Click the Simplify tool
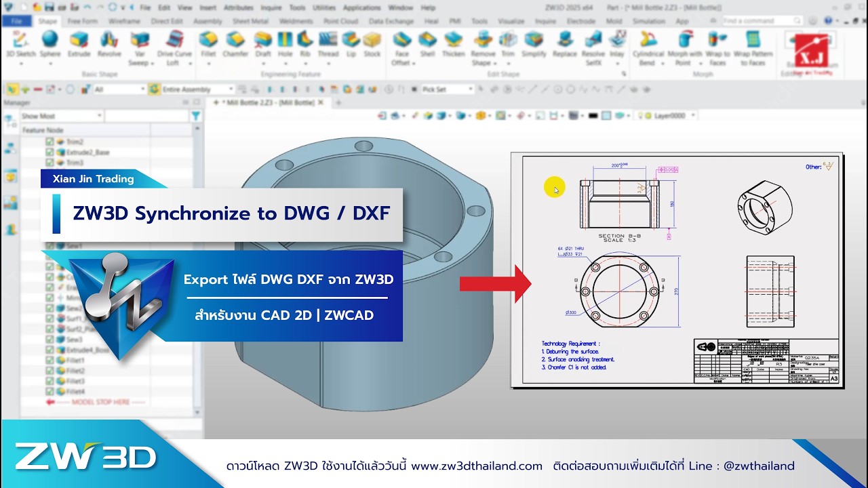Viewport: 868px width, 488px height. tap(534, 45)
